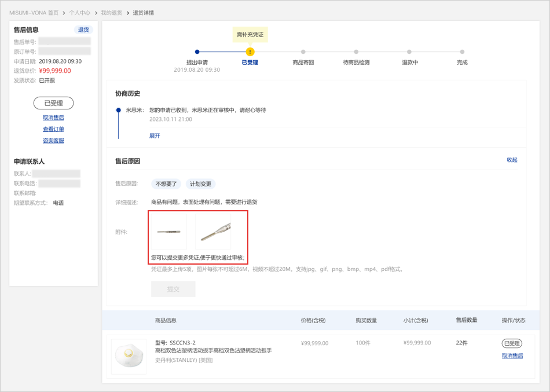Go to MISUMI-VONA 首页 breadcrumb
This screenshot has width=550, height=392.
tap(34, 13)
